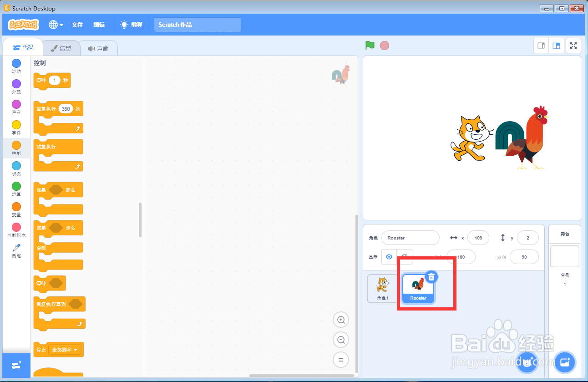Click the red stop sign button
Image resolution: width=588 pixels, height=382 pixels.
coord(385,46)
